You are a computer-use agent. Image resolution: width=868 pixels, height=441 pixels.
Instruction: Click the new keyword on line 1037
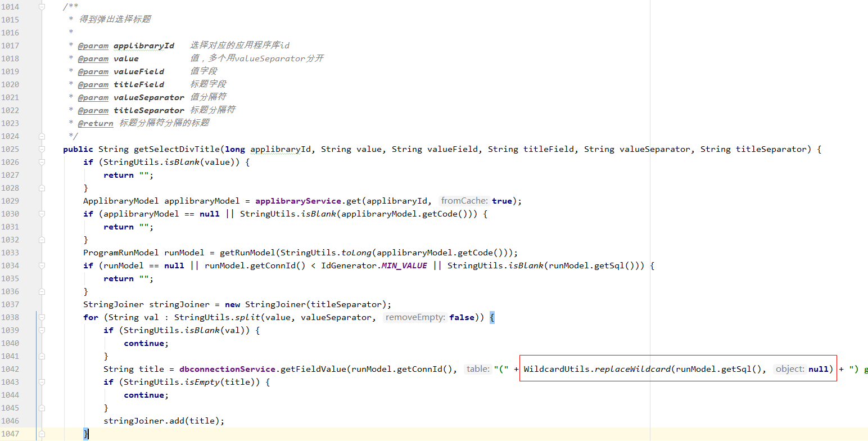point(232,304)
